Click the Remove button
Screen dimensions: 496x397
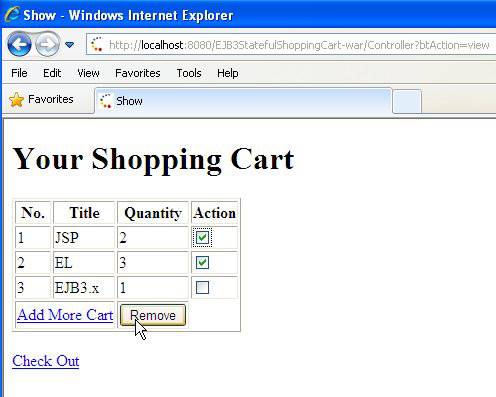[x=153, y=315]
